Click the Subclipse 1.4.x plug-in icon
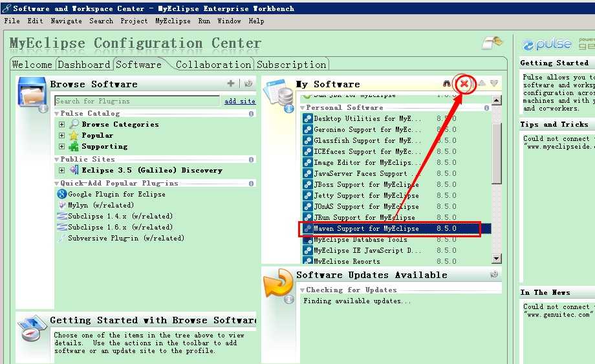 (x=62, y=216)
